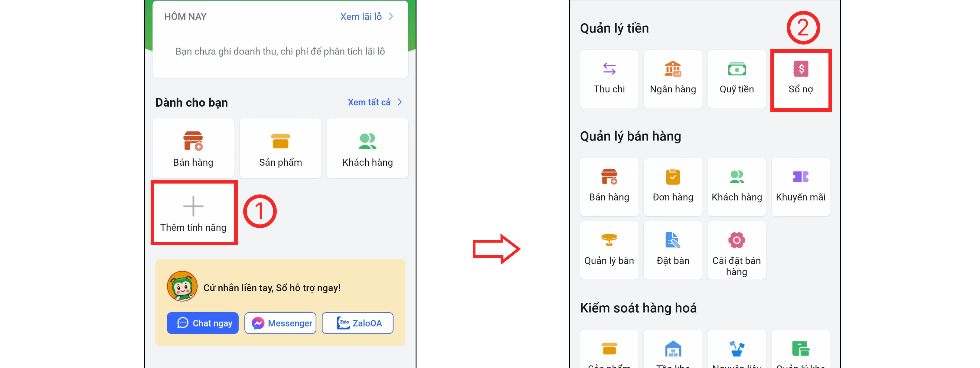The height and width of the screenshot is (368, 980).
Task: Open the Quỹ tiền feature
Action: [x=737, y=79]
